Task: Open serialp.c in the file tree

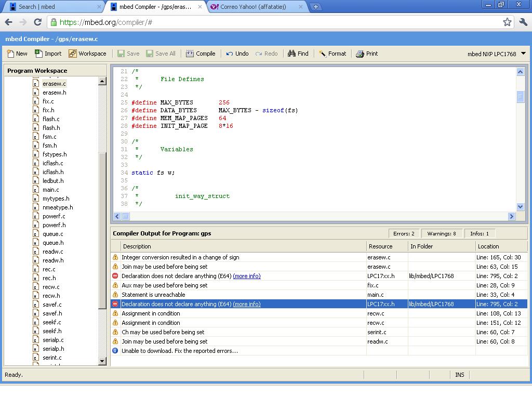Action: pyautogui.click(x=53, y=340)
